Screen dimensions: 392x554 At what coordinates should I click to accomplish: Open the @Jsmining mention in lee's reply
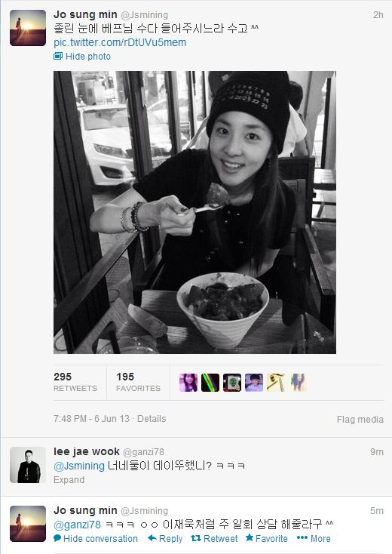79,466
